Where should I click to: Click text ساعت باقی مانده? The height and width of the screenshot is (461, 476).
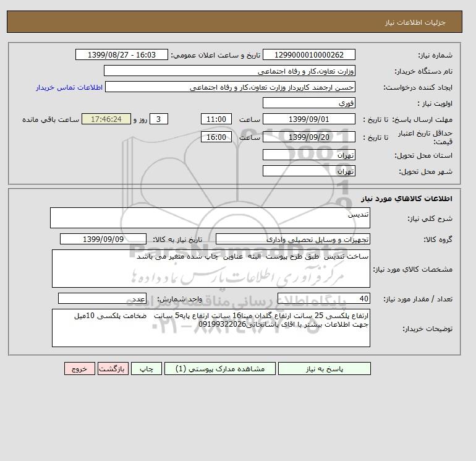click(x=51, y=119)
